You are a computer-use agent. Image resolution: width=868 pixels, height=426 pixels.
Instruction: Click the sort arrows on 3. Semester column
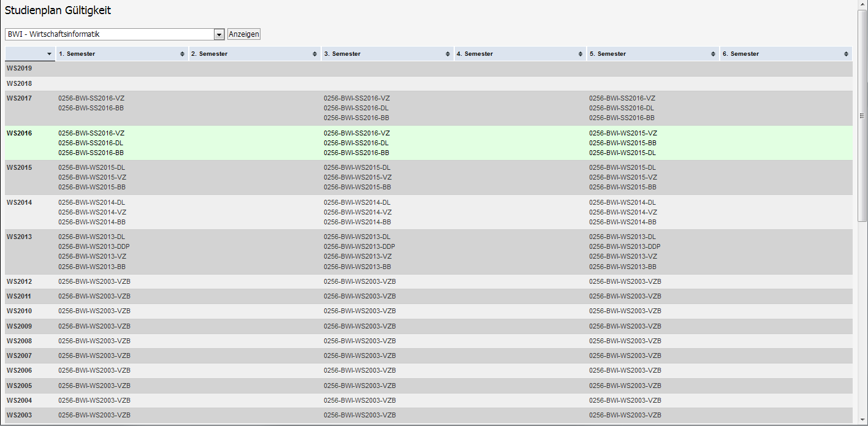pos(448,54)
